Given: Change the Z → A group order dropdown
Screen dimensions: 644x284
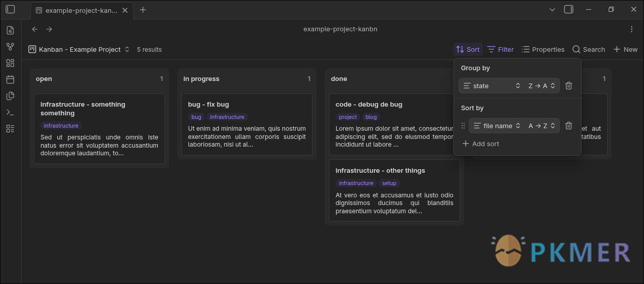Looking at the screenshot, I should pyautogui.click(x=542, y=86).
